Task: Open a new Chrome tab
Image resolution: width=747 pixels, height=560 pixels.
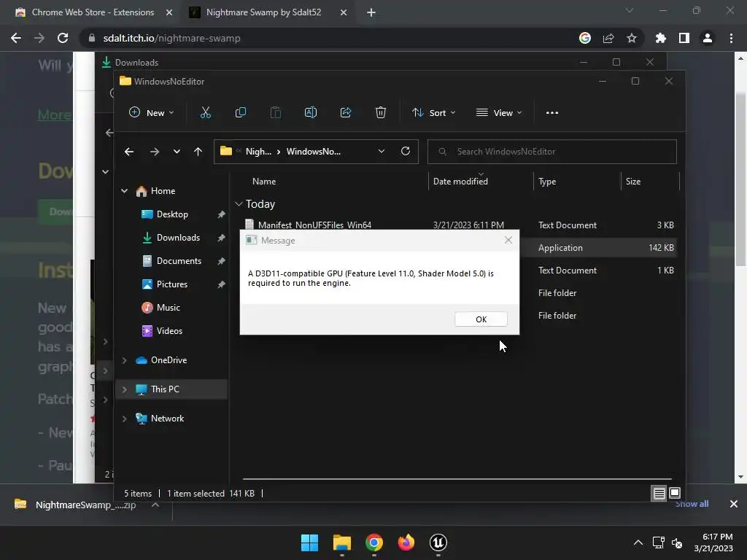Action: (371, 12)
